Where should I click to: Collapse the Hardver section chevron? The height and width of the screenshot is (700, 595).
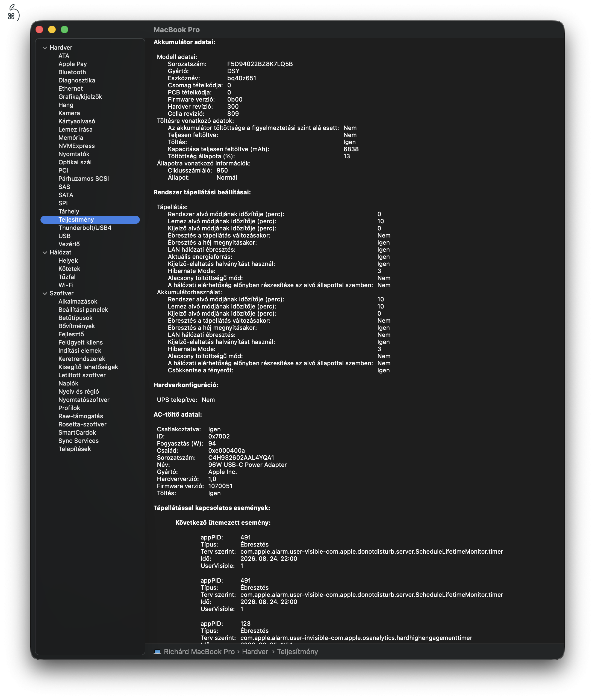click(45, 48)
